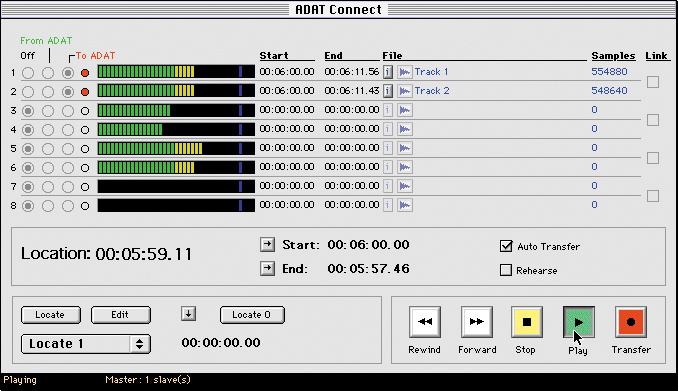Screen dimensions: 678x391
Task: Set track 1 to Off
Action: coord(28,73)
